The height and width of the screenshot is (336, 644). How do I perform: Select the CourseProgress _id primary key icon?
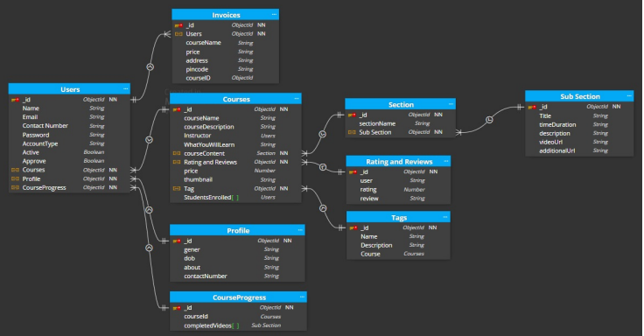pyautogui.click(x=177, y=308)
